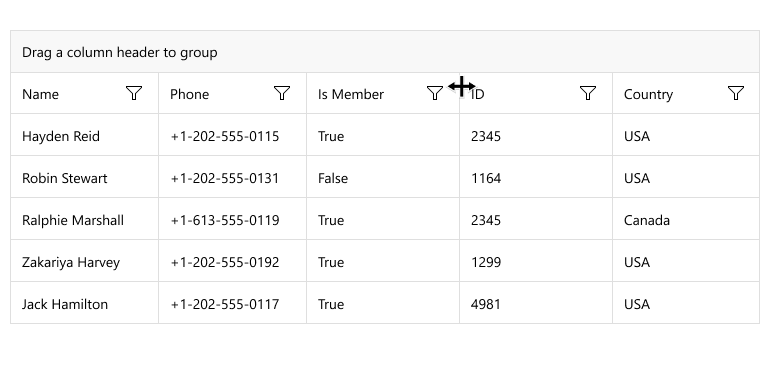Select the Ralphie Marshall name cell

coord(84,219)
